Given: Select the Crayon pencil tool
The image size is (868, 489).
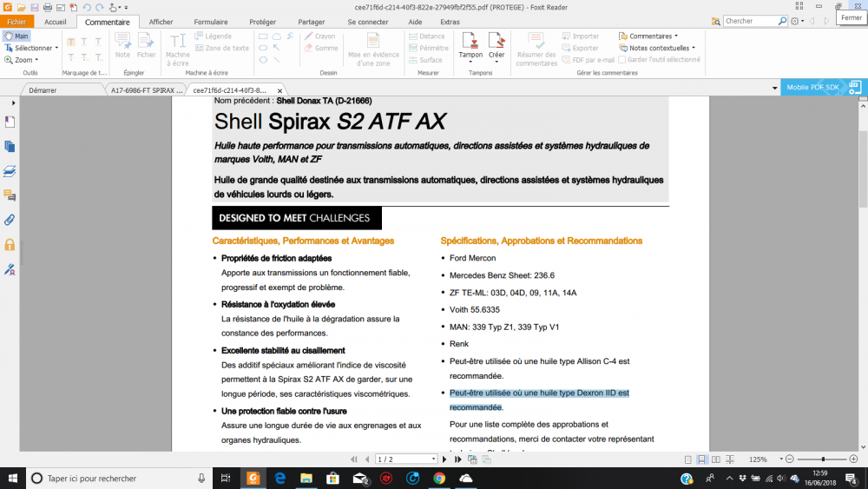Looking at the screenshot, I should click(x=320, y=36).
